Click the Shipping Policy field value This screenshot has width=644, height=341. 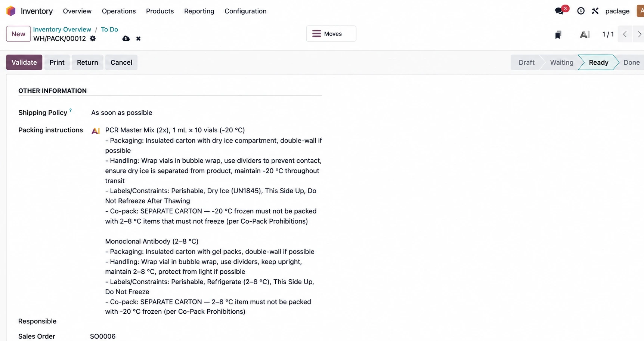[122, 113]
